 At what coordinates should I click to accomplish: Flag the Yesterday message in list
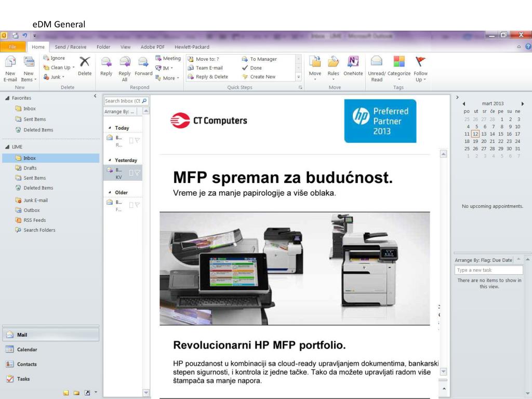click(x=138, y=172)
